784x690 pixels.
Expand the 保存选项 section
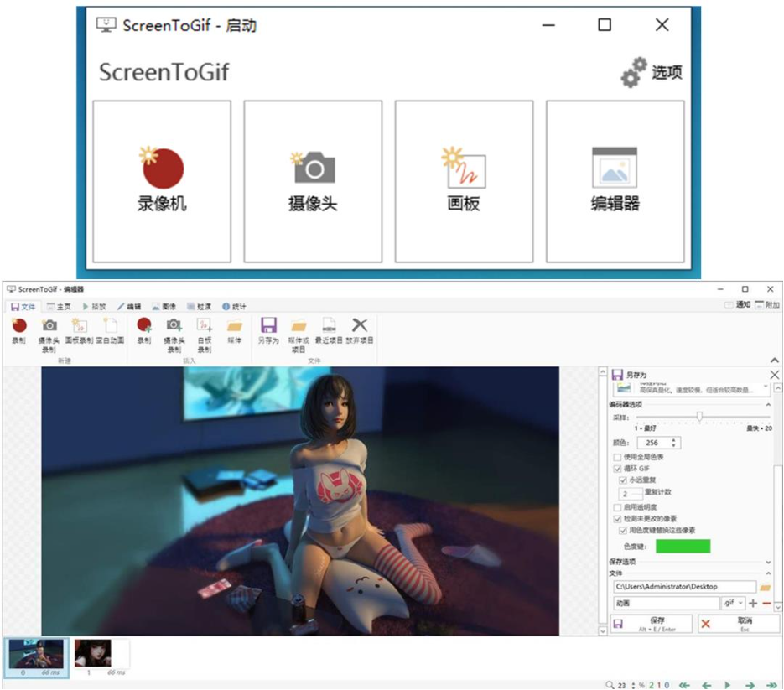click(769, 562)
